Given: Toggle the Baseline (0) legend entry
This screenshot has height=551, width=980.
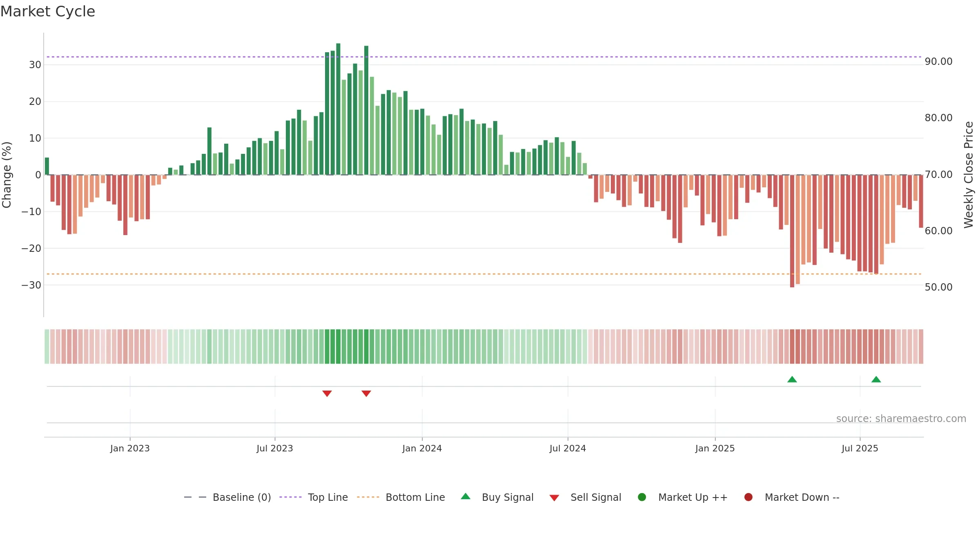Looking at the screenshot, I should pyautogui.click(x=227, y=497).
